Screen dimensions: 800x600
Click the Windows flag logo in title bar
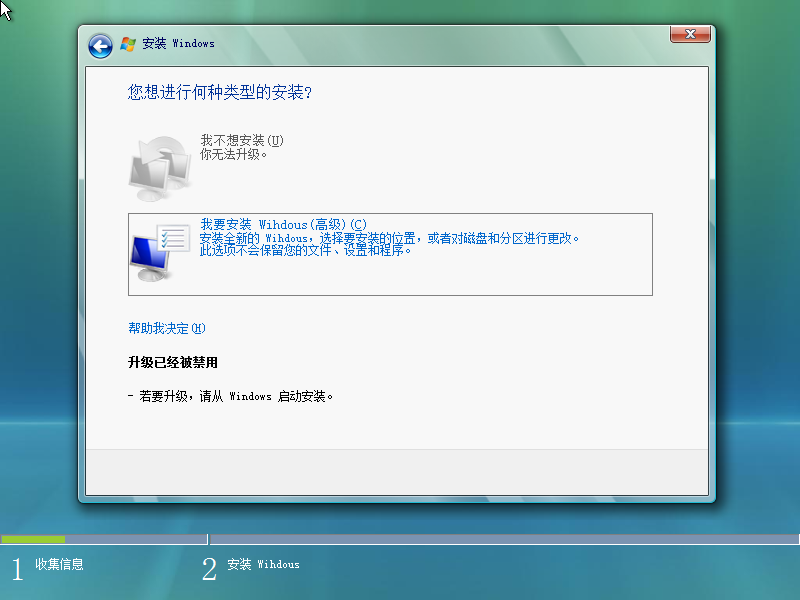(128, 44)
